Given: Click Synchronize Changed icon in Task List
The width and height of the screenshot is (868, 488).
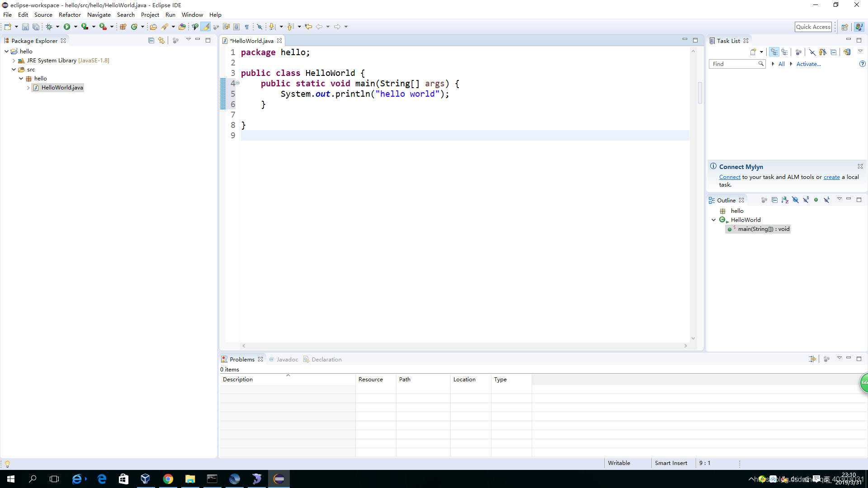Looking at the screenshot, I should click(847, 52).
